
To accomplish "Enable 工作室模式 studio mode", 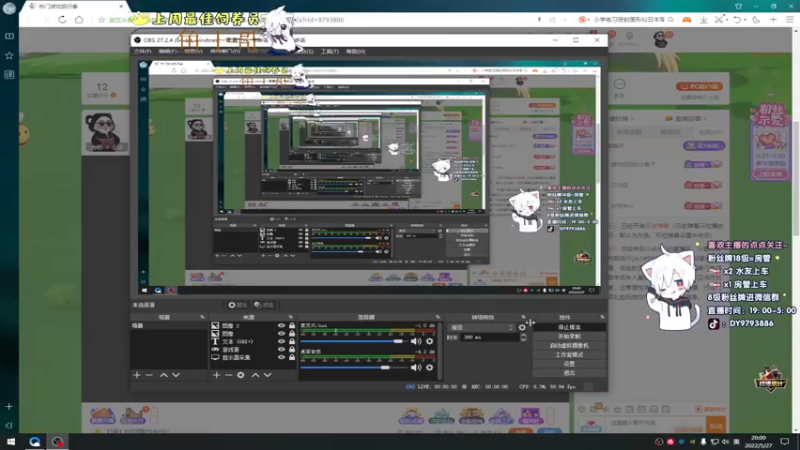I will coord(569,355).
